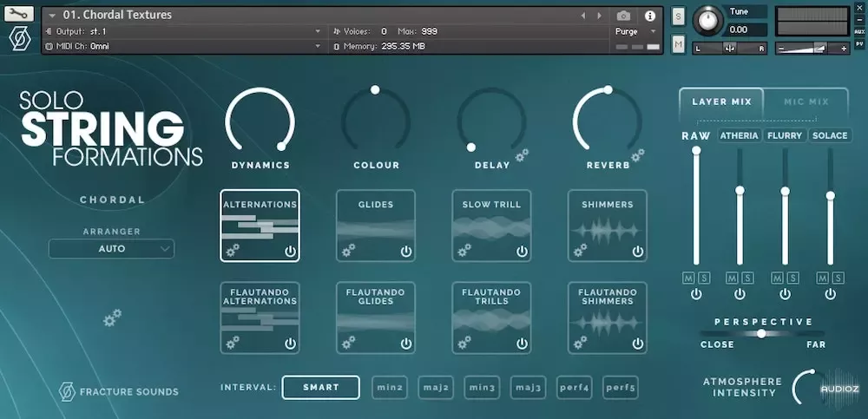
Task: Toggle Shimmers power button
Action: [638, 252]
